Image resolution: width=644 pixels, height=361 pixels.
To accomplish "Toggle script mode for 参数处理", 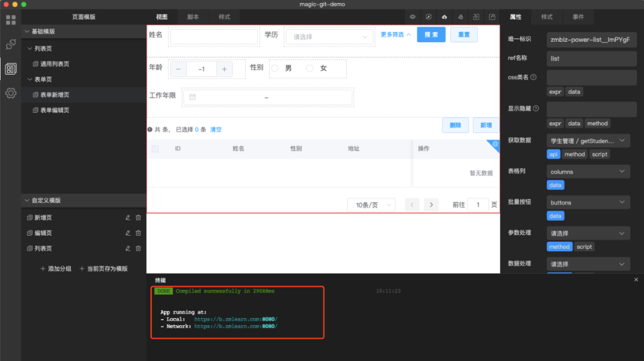I will [584, 246].
